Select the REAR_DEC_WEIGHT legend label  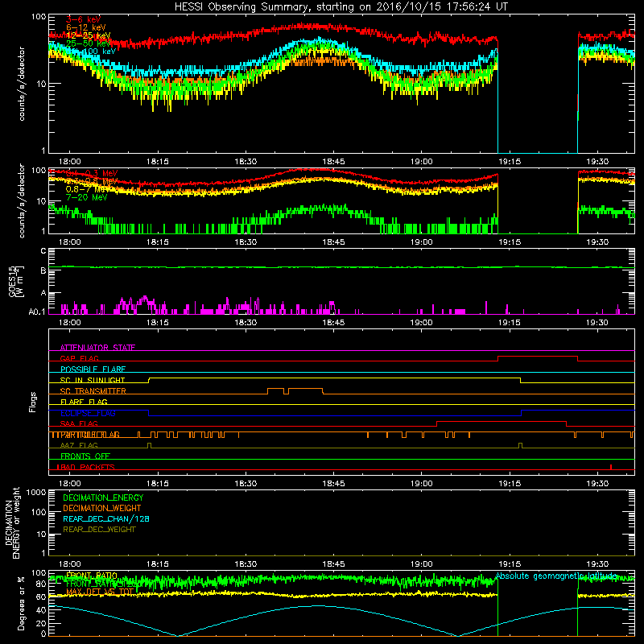(x=99, y=530)
